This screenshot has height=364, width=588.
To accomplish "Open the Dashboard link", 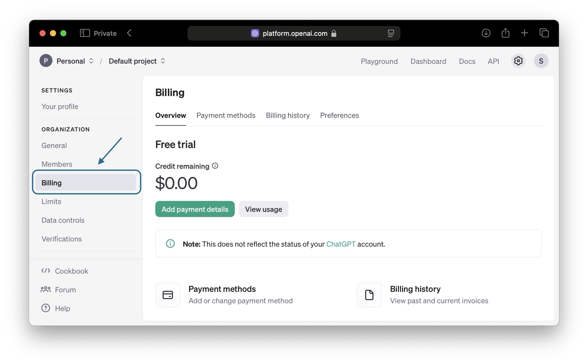I will pyautogui.click(x=428, y=61).
